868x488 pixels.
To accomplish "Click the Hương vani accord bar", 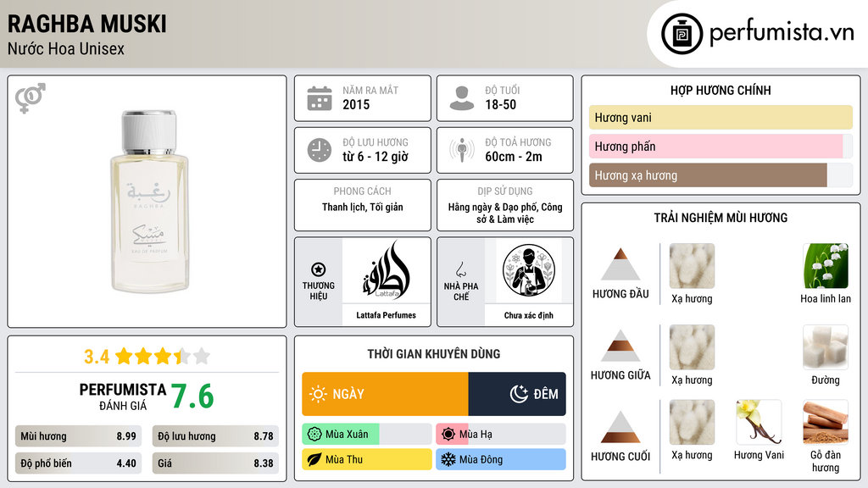I will tap(721, 117).
